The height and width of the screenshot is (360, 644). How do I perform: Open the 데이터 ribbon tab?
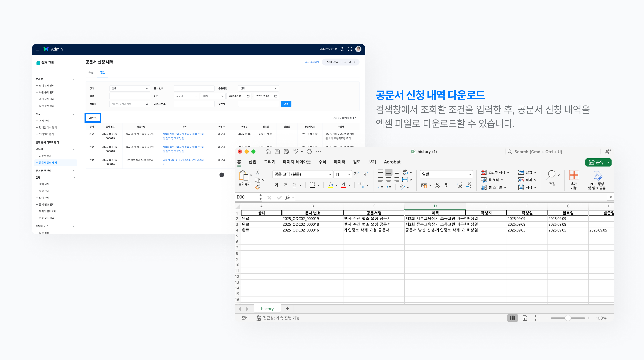click(339, 162)
